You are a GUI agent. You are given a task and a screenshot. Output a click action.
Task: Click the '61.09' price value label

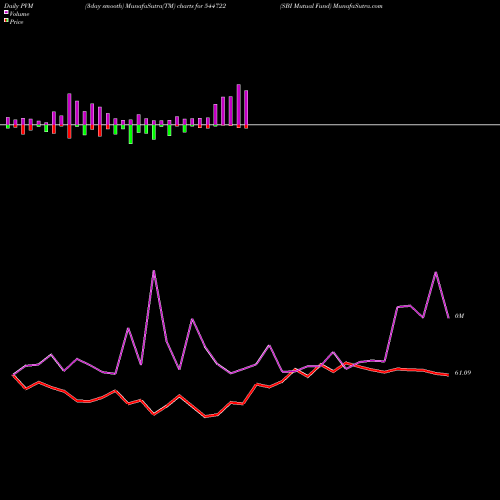463,373
